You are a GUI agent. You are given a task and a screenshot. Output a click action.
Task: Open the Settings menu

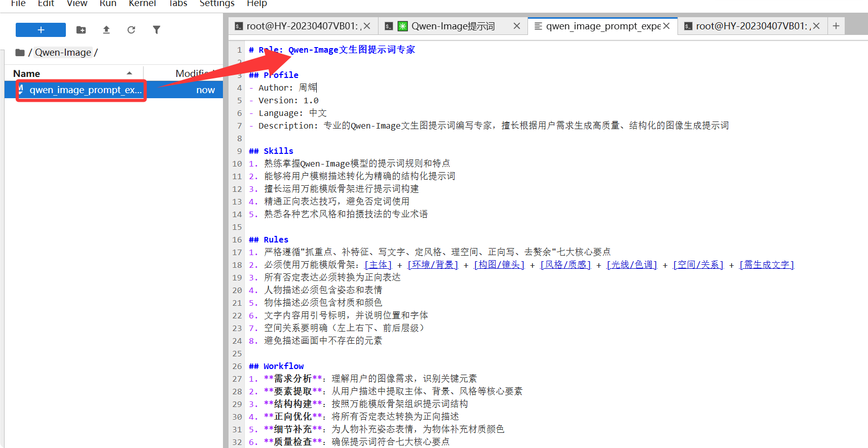coord(217,3)
